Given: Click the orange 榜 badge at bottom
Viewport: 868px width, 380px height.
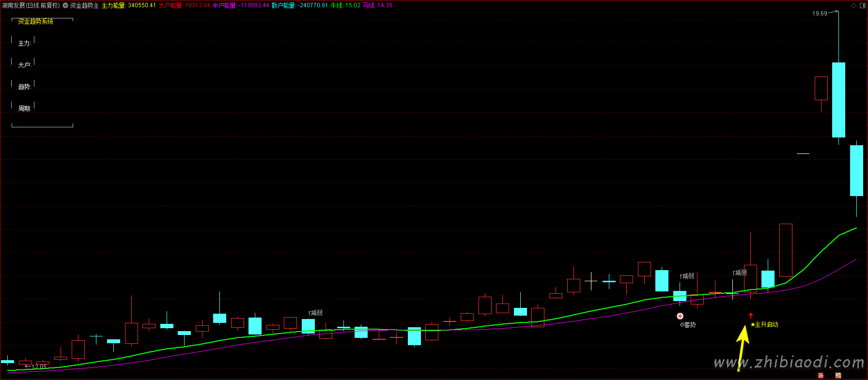Looking at the screenshot, I should pyautogui.click(x=838, y=376).
